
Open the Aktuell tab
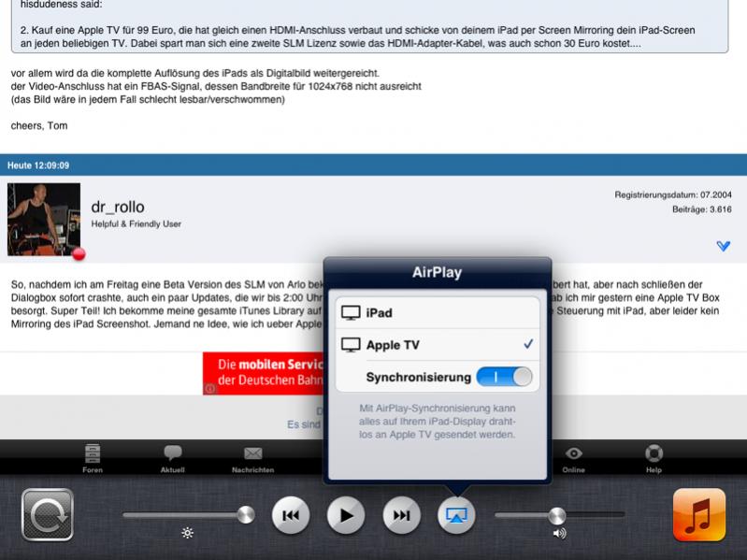point(172,458)
